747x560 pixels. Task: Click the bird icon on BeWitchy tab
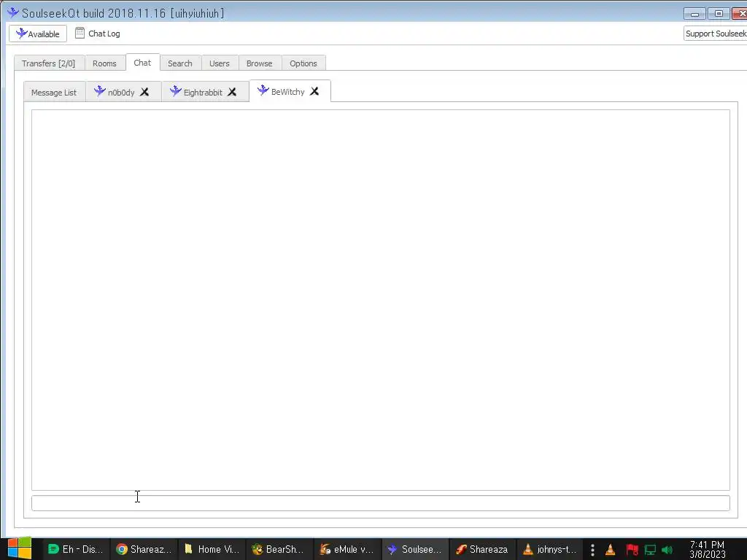pyautogui.click(x=263, y=90)
